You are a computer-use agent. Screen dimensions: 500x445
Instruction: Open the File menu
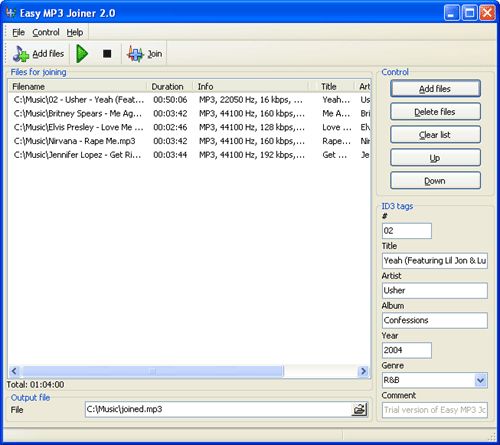[18, 32]
